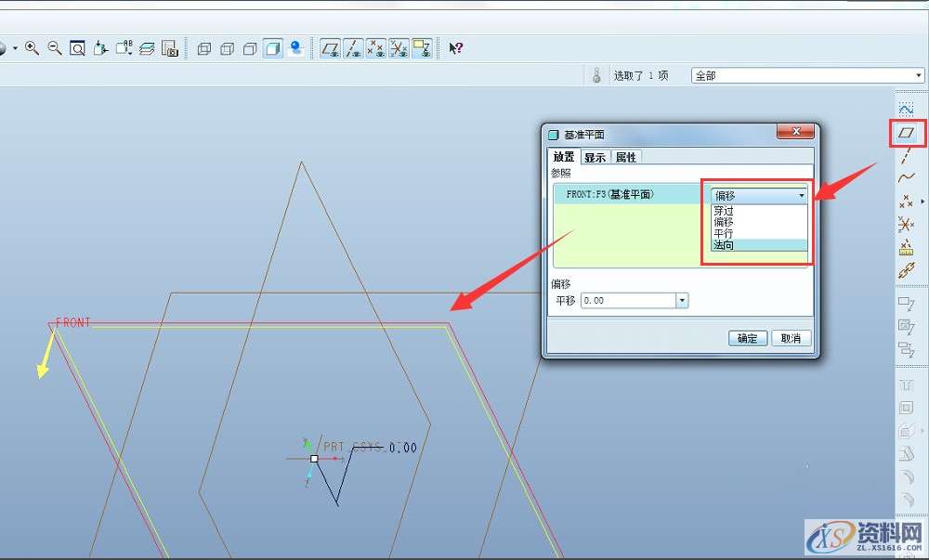Viewport: 929px width, 560px height.
Task: Switch to the 属性 tab
Action: coord(626,157)
